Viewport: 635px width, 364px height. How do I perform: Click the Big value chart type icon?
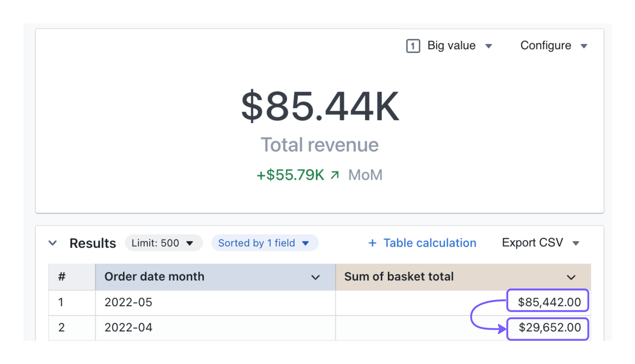(413, 46)
